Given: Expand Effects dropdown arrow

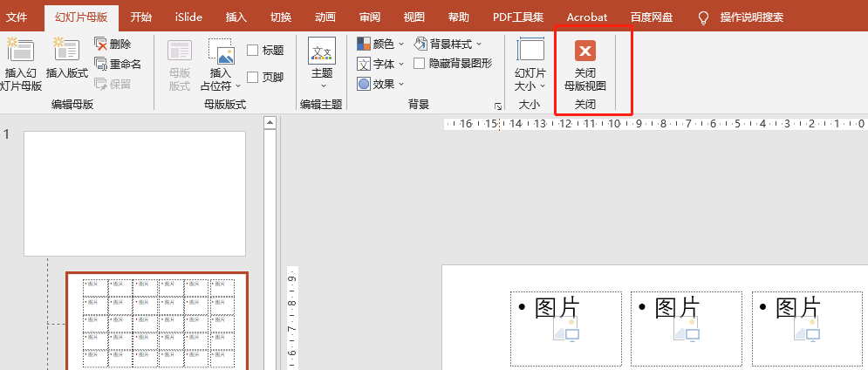Looking at the screenshot, I should [401, 84].
